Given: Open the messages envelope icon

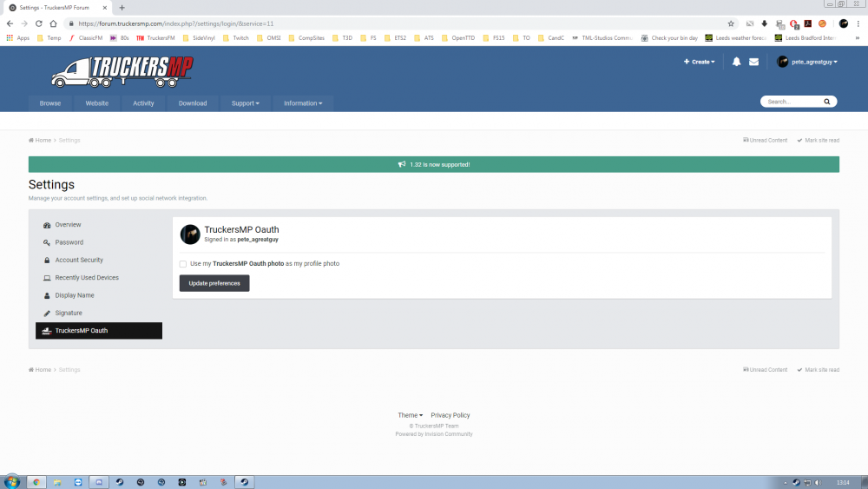Looking at the screenshot, I should [x=753, y=62].
